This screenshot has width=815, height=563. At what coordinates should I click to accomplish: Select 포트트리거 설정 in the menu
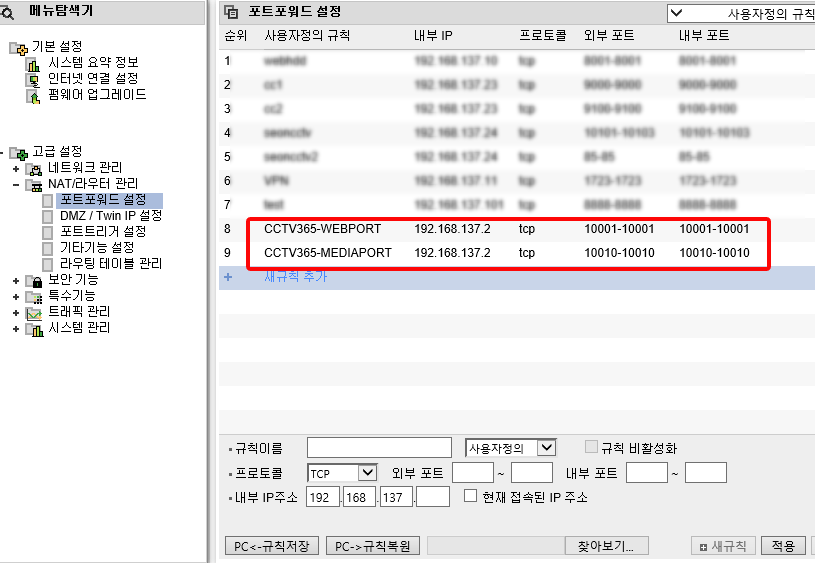[102, 232]
